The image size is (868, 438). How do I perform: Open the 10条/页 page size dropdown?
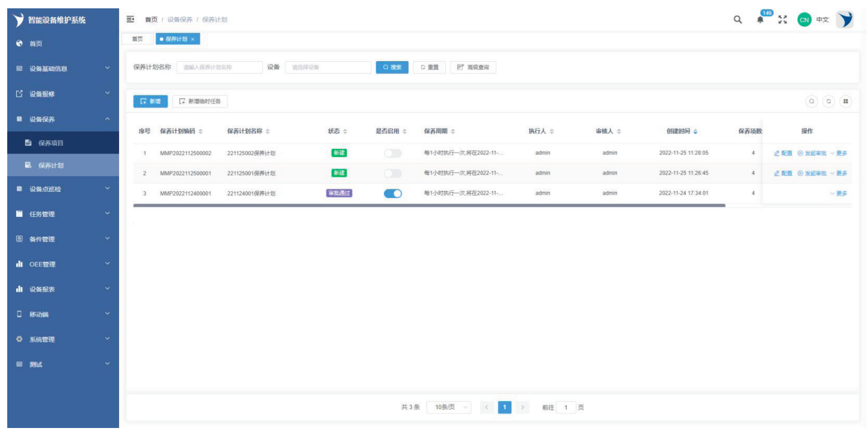click(x=448, y=407)
